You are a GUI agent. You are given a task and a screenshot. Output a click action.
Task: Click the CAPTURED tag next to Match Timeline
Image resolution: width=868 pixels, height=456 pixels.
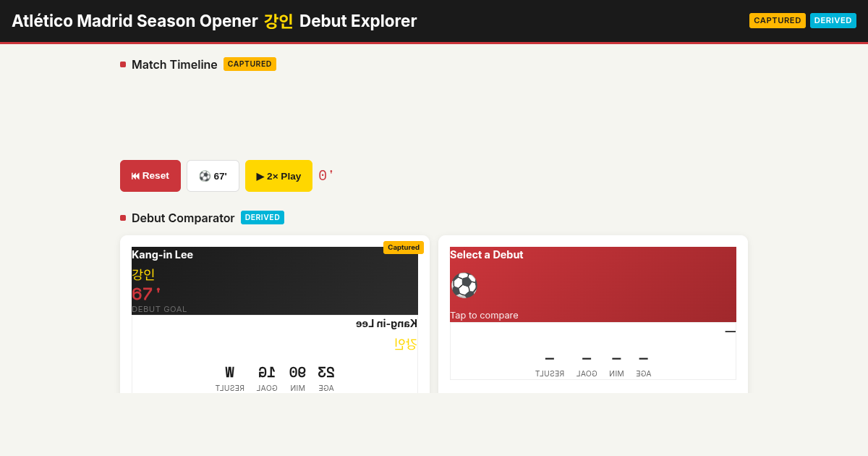(250, 64)
